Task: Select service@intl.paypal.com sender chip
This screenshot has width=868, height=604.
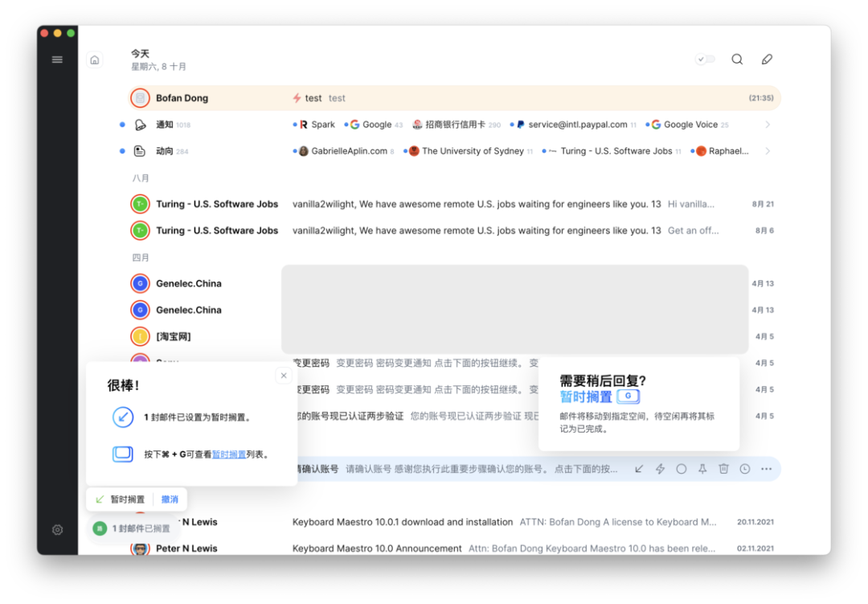Action: click(574, 125)
